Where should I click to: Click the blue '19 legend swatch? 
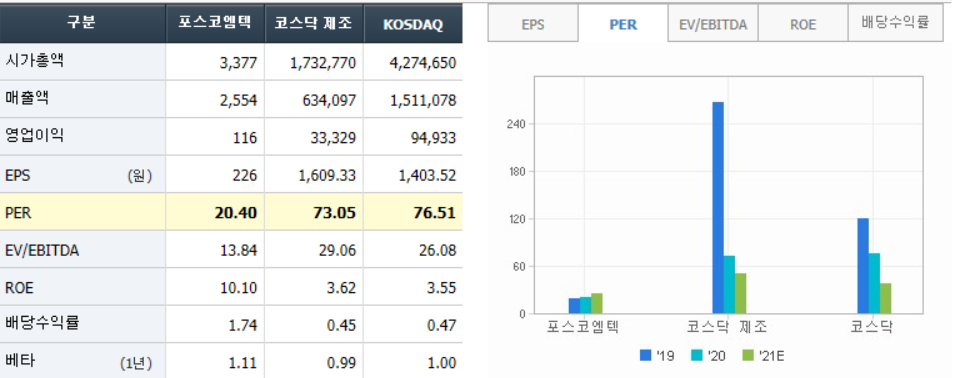tap(646, 355)
